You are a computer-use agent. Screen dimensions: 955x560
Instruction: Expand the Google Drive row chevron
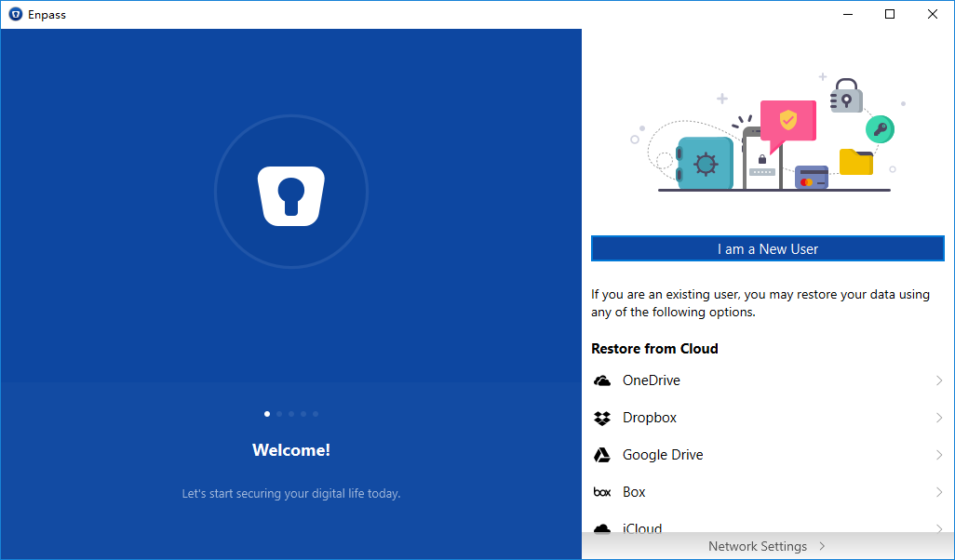939,455
